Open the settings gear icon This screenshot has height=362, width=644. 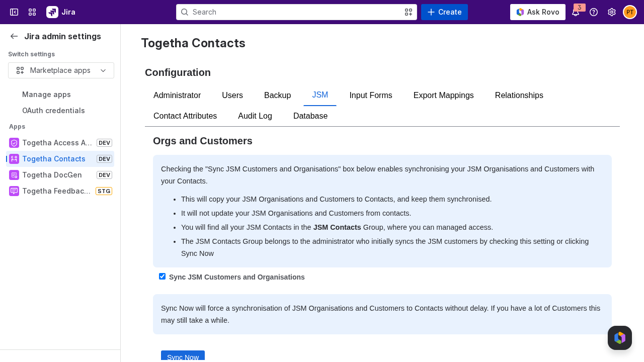[612, 12]
